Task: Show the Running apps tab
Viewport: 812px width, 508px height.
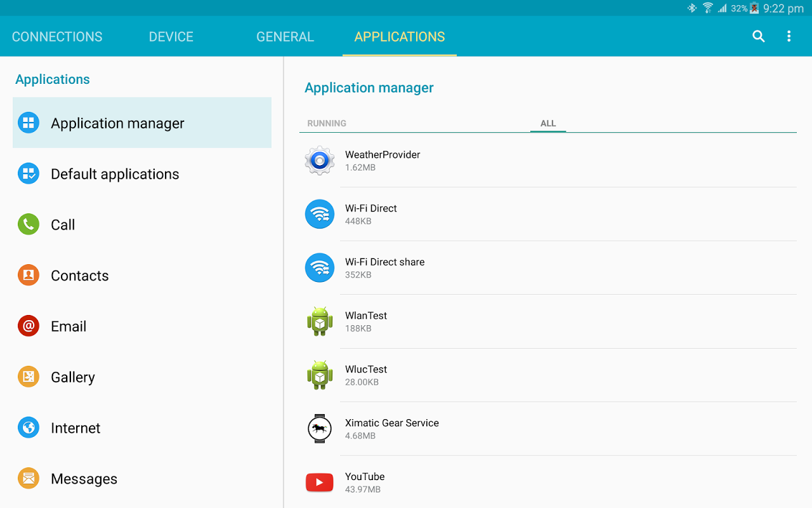Action: click(327, 123)
